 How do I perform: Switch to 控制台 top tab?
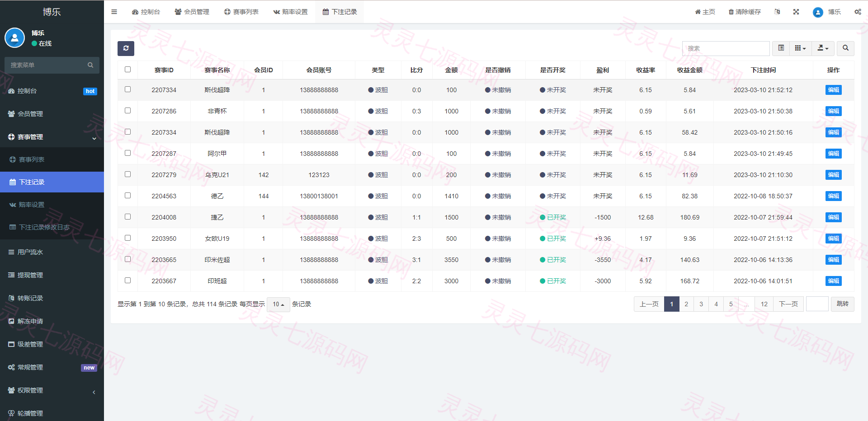(146, 12)
